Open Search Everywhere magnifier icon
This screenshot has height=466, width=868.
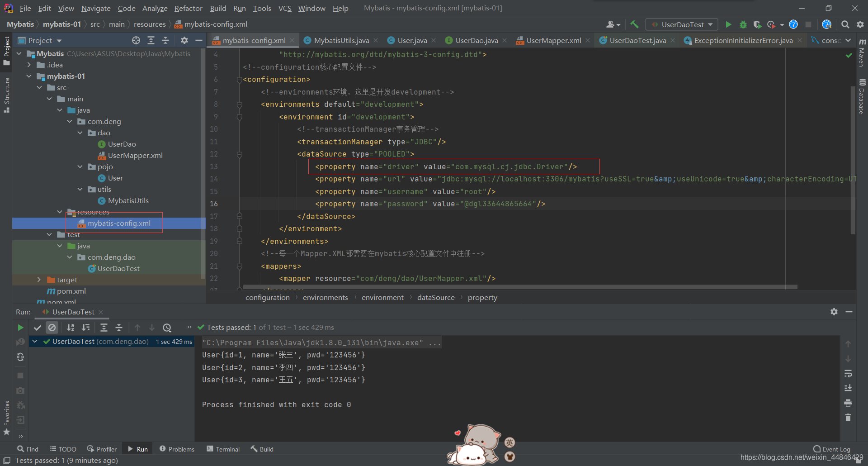click(x=845, y=24)
